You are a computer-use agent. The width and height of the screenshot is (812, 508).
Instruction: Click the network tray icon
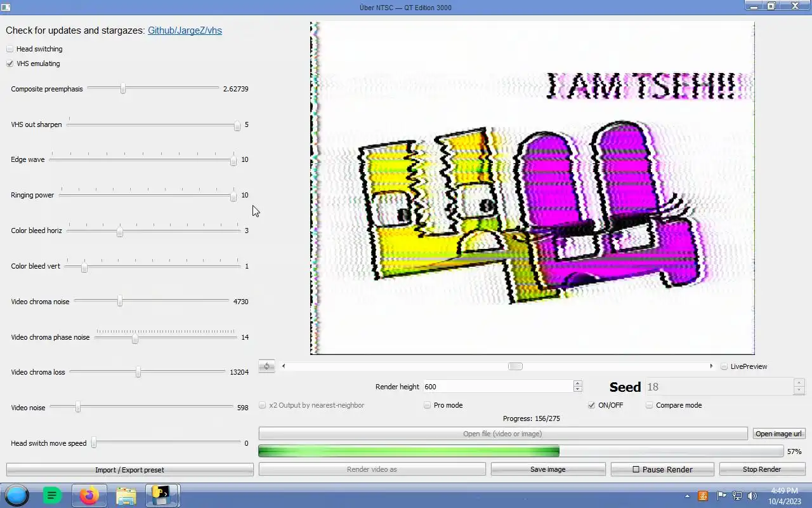(x=737, y=496)
